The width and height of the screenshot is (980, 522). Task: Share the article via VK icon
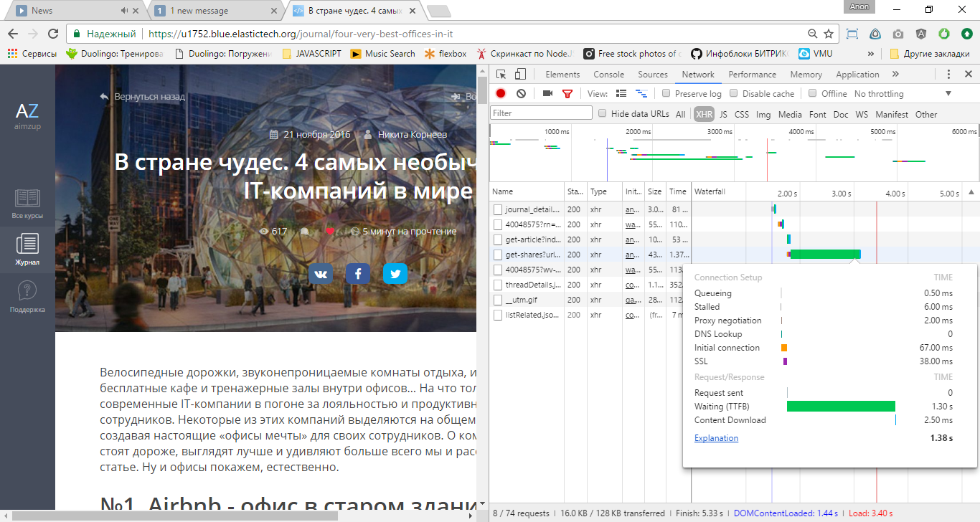point(321,274)
